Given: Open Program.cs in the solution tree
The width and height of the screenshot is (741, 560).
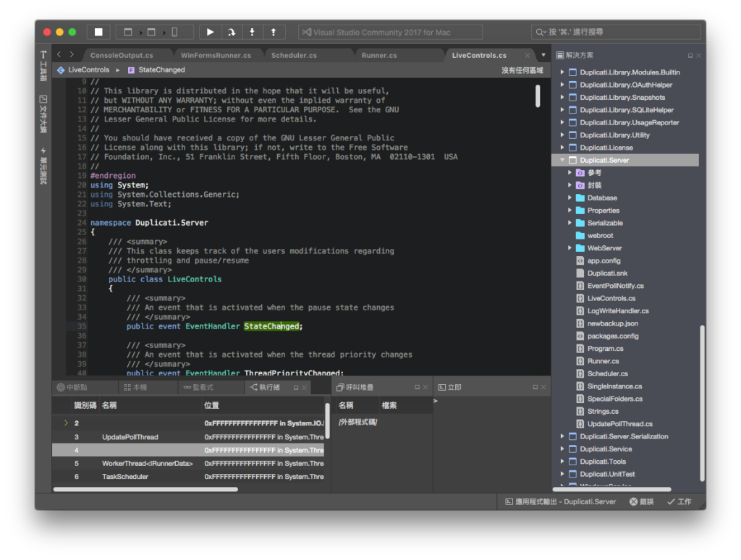Looking at the screenshot, I should point(606,349).
